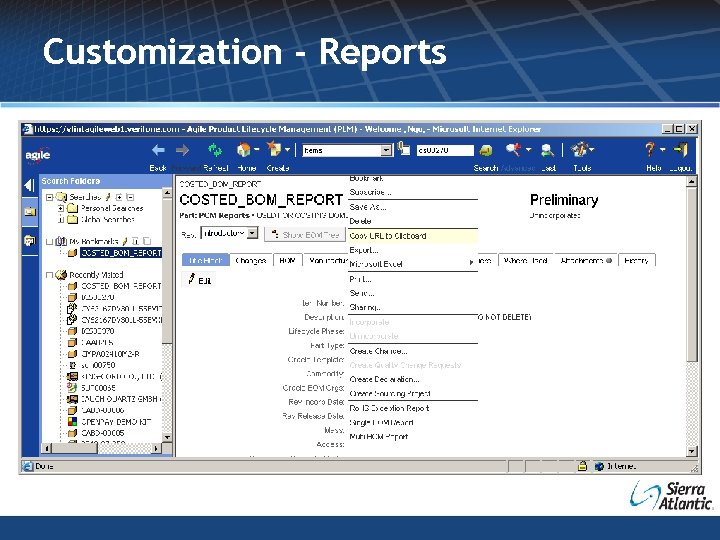
Task: Switch to the BOM tab
Action: pyautogui.click(x=287, y=260)
